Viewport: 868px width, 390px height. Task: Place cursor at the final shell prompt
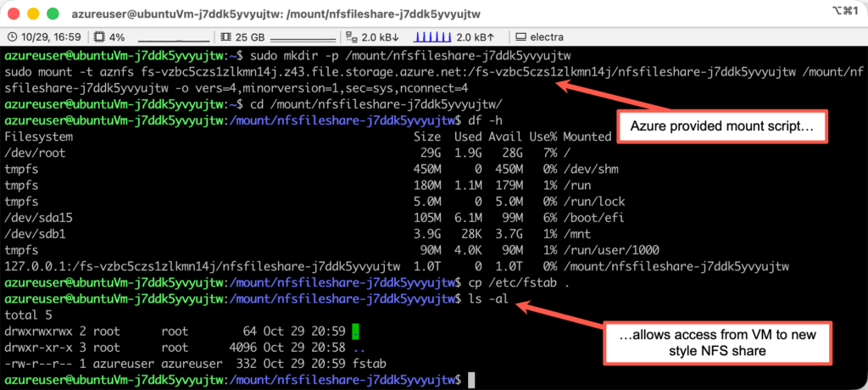[471, 380]
